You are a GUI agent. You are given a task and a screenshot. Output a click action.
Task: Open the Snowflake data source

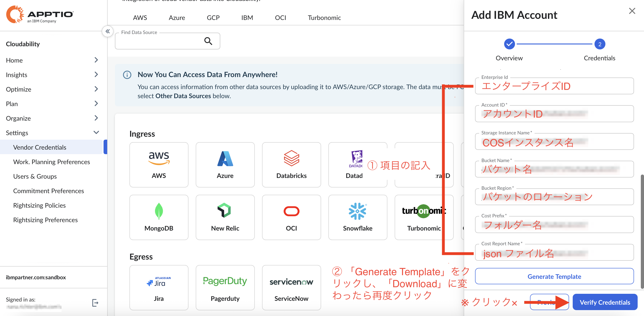(x=357, y=217)
